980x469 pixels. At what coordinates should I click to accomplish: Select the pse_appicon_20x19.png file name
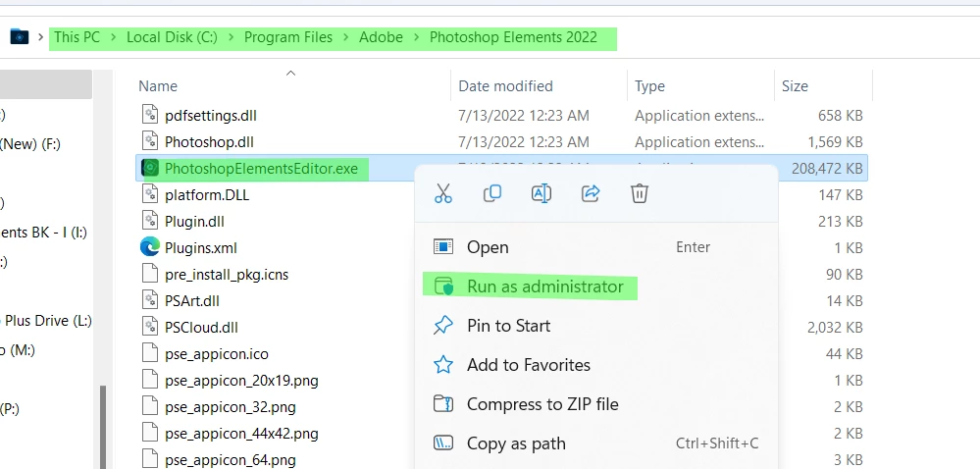coord(241,380)
